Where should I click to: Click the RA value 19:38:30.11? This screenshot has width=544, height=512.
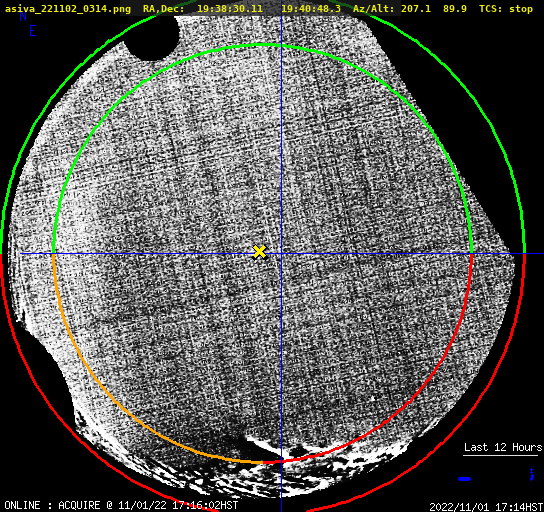point(230,8)
